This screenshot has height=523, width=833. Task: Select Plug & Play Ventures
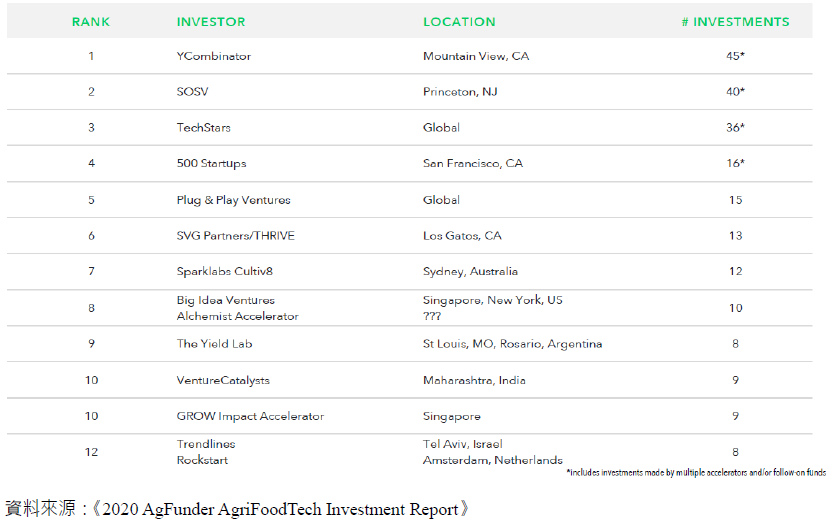tap(233, 200)
